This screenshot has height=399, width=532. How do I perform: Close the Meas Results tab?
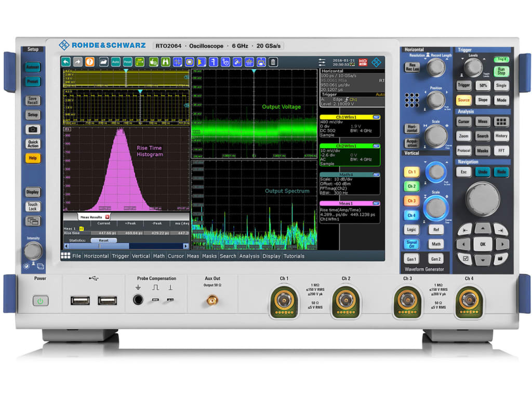coord(108,217)
